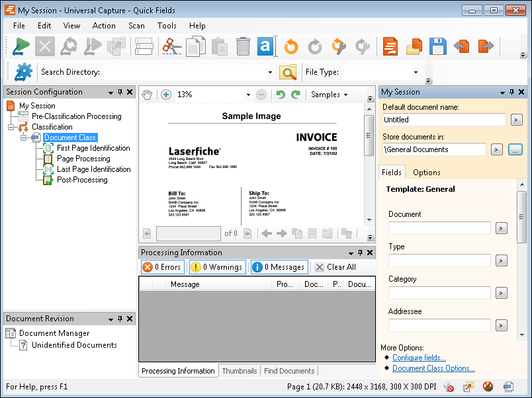Open the Samples dropdown menu
This screenshot has height=398, width=532.
[329, 95]
